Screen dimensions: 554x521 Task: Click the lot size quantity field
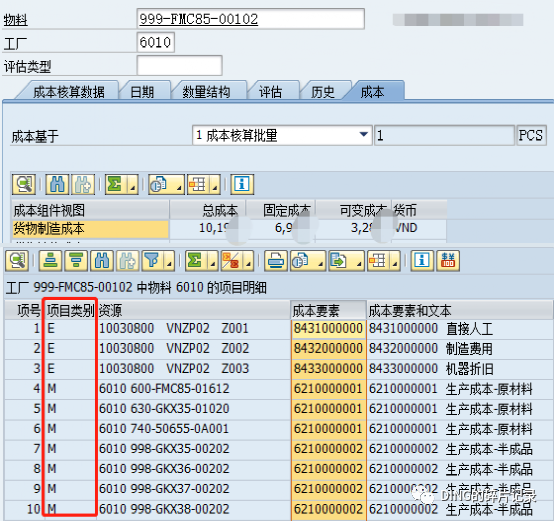click(x=444, y=135)
